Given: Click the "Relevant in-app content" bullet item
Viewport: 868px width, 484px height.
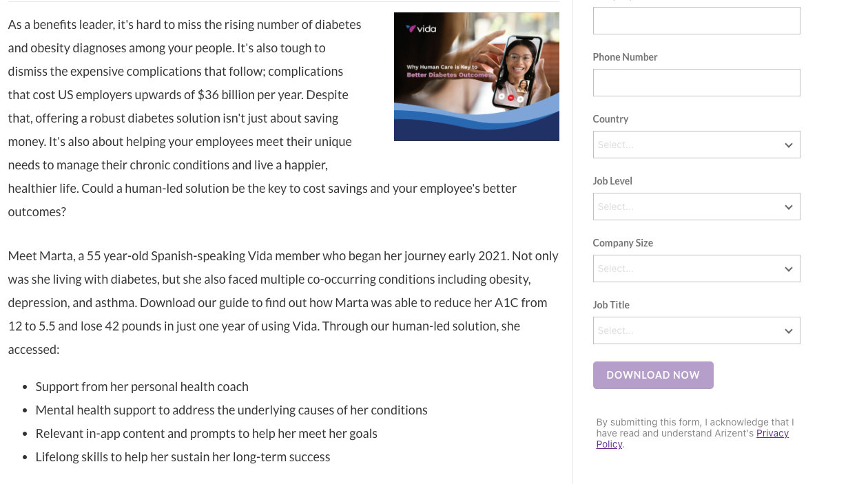Looking at the screenshot, I should point(207,434).
